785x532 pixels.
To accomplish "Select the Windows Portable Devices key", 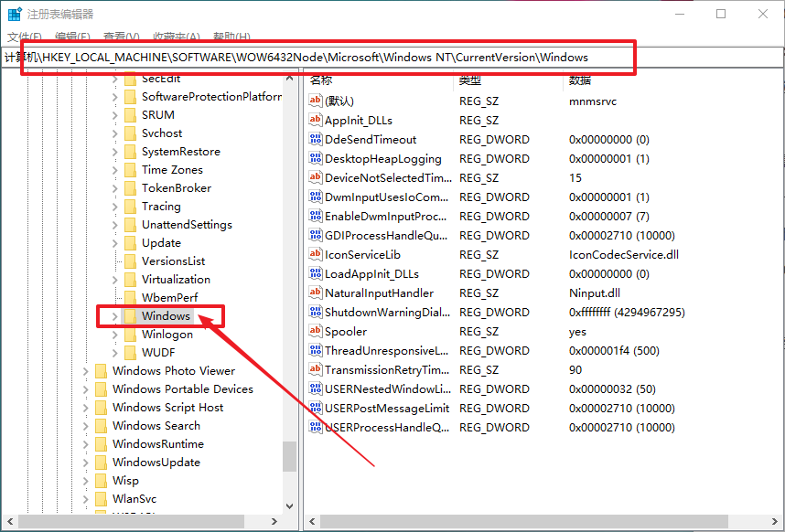I will (183, 389).
